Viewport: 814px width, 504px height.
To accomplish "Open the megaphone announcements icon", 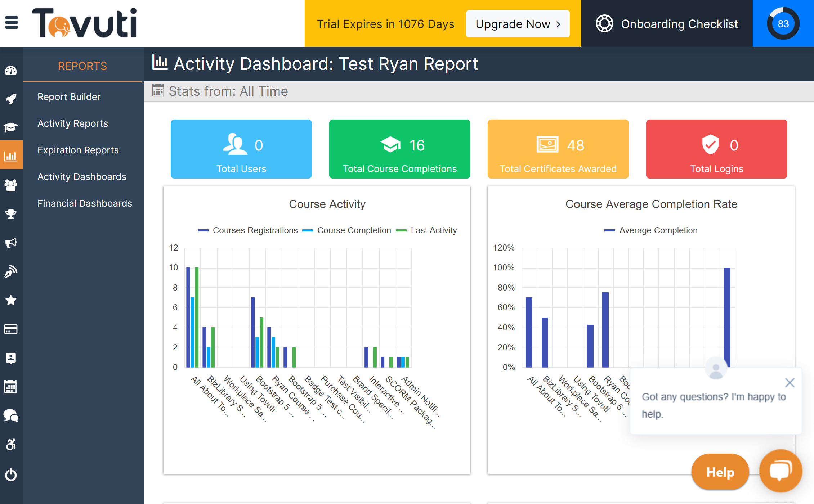I will [11, 243].
